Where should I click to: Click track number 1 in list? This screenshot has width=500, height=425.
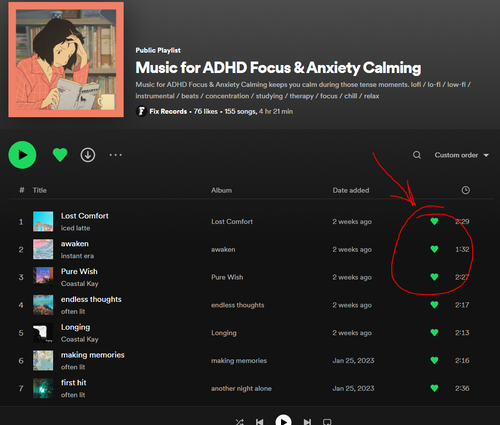(x=21, y=222)
